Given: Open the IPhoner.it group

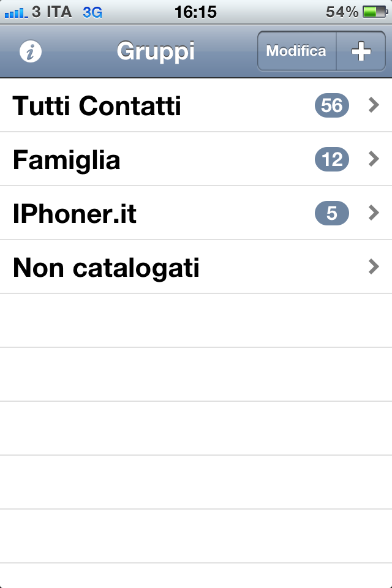Looking at the screenshot, I should click(x=196, y=213).
